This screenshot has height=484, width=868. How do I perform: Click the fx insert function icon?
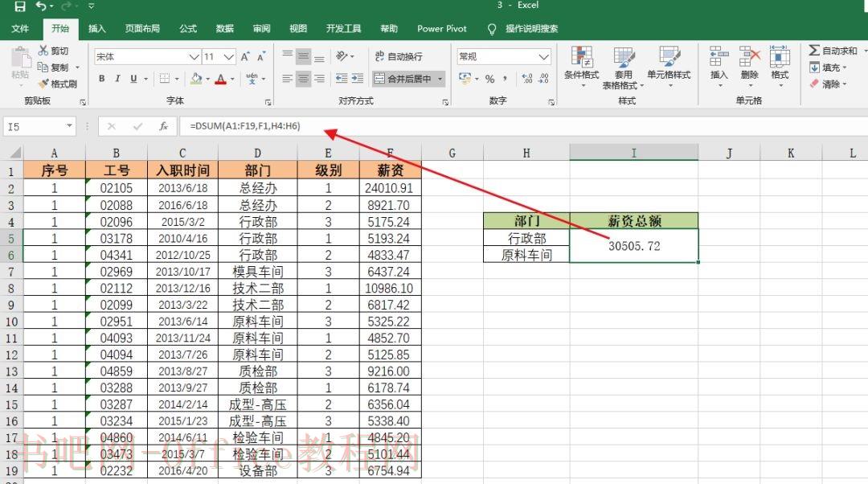163,126
